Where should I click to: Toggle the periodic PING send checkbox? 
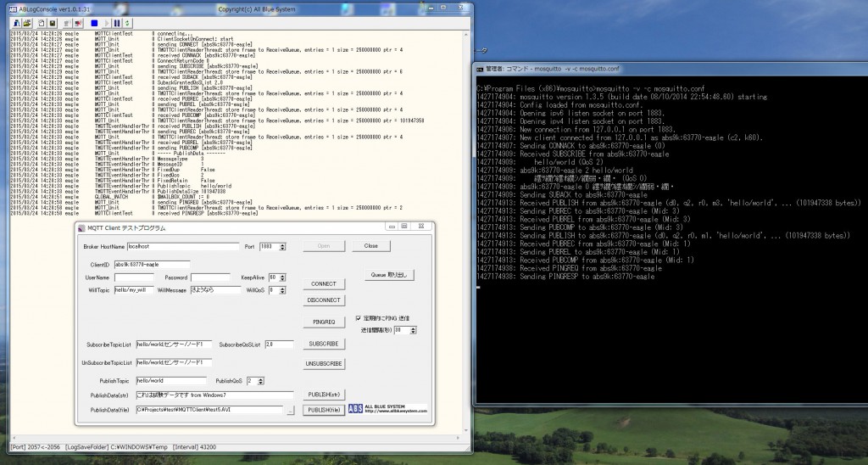pos(359,318)
